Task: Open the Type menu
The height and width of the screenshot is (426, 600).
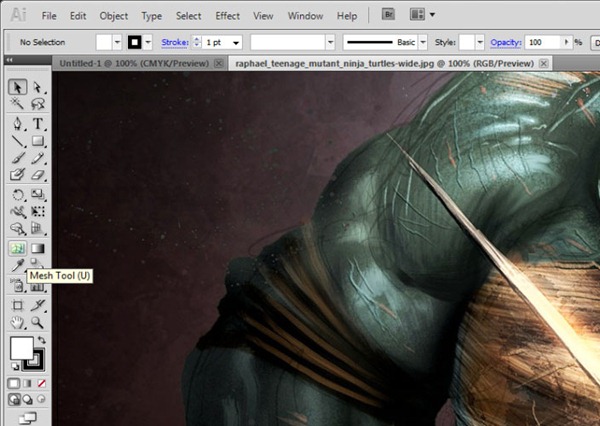Action: [152, 16]
